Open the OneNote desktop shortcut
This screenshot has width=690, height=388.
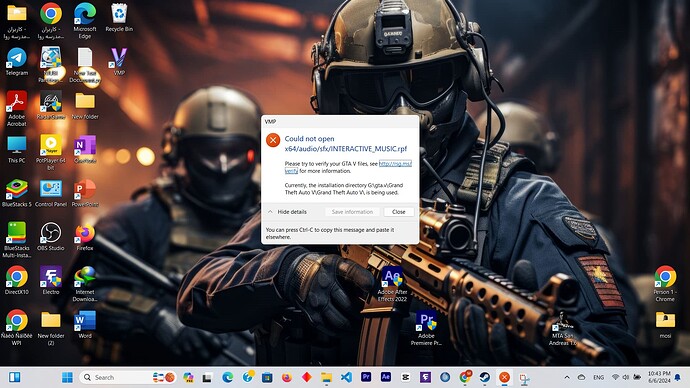click(85, 150)
